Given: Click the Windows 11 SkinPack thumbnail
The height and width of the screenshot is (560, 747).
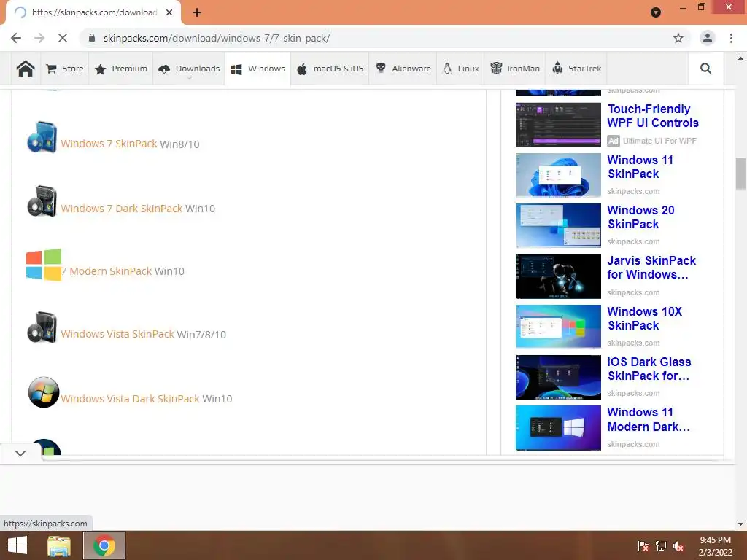Looking at the screenshot, I should 558,175.
